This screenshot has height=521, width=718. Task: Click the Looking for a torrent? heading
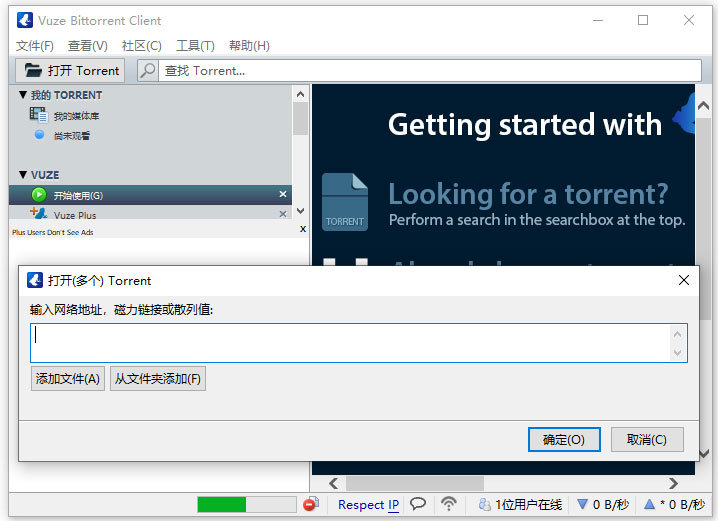click(x=528, y=194)
